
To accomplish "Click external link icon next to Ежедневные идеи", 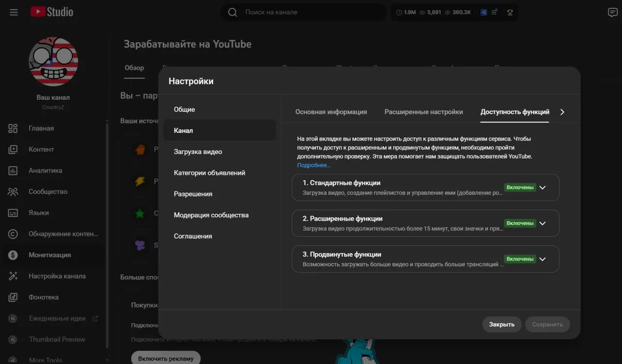I will click(95, 318).
